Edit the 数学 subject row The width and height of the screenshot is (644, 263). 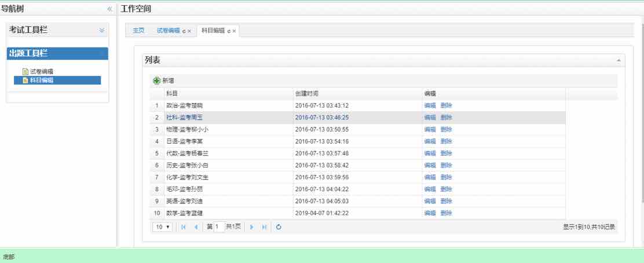430,213
